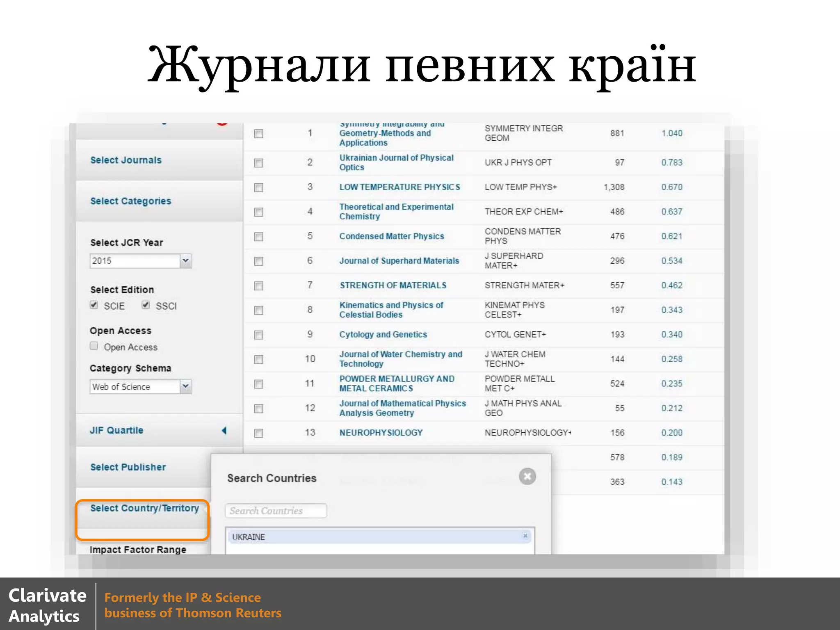Open Kinematics and Physics of Celestial Bodies
Viewport: 840px width, 630px height.
(391, 310)
